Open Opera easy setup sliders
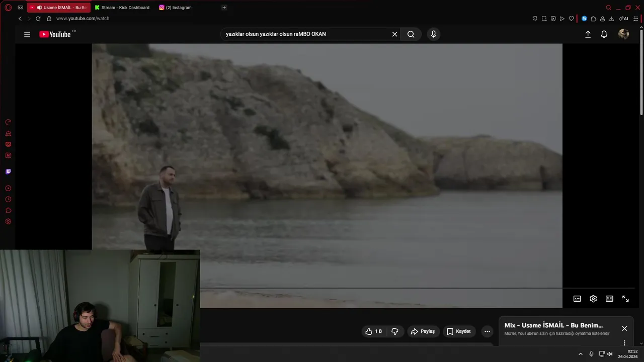Screen dimensions: 644x362 [635, 19]
